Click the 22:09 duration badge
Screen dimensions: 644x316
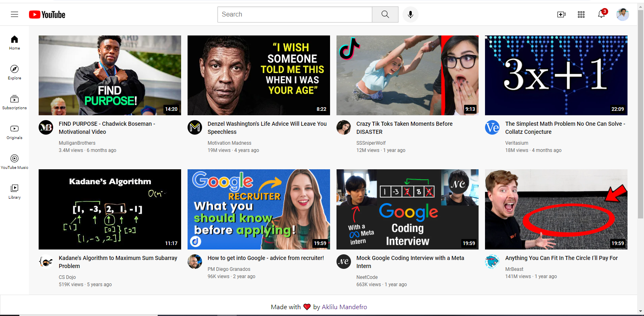(x=618, y=109)
